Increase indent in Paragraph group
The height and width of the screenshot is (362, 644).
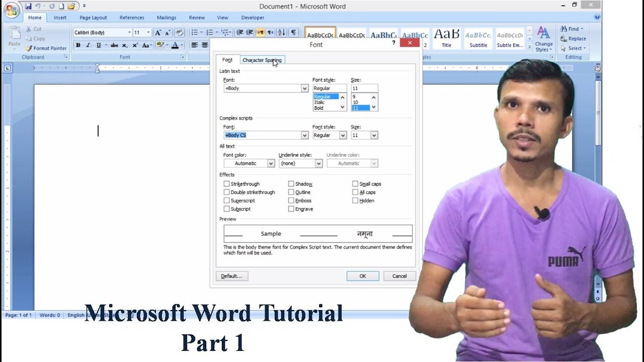pos(250,33)
